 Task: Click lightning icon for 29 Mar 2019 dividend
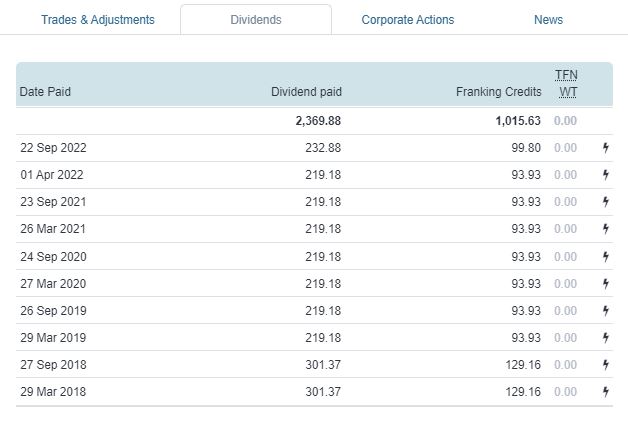pyautogui.click(x=606, y=338)
